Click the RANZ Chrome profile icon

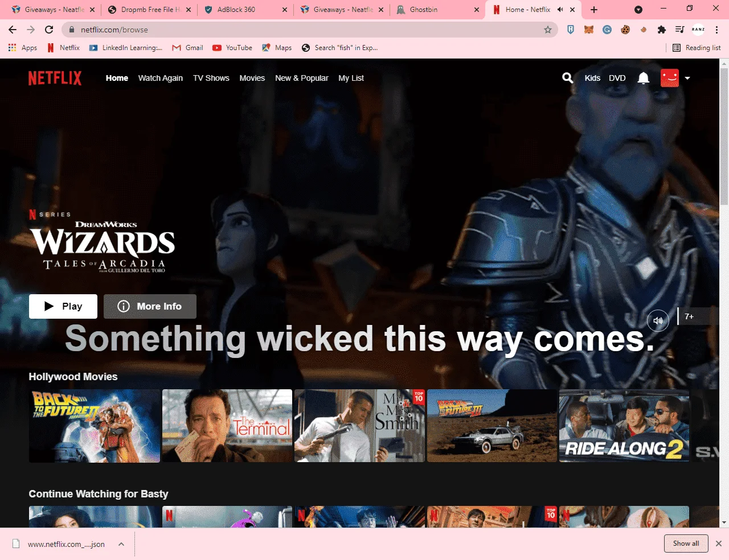(698, 30)
